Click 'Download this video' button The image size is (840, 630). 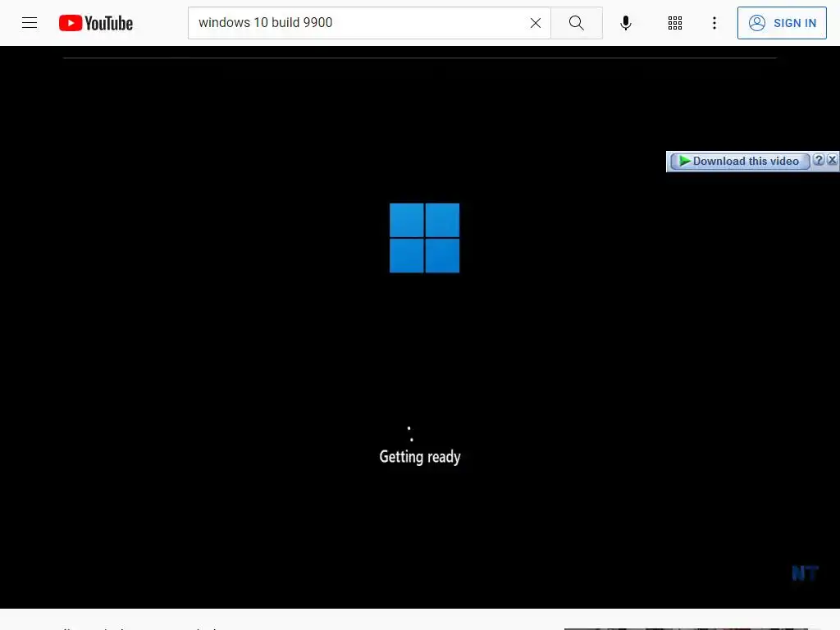(x=740, y=162)
